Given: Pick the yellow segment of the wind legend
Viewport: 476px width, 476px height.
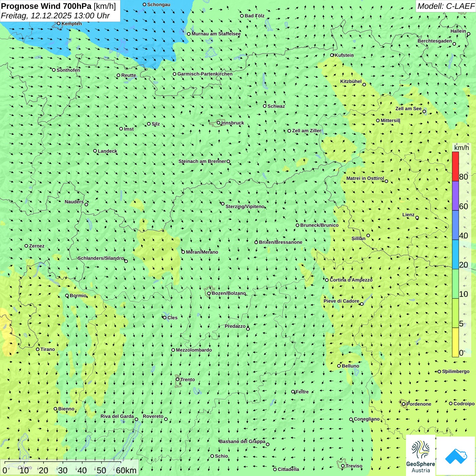Looking at the screenshot, I should point(455,342).
